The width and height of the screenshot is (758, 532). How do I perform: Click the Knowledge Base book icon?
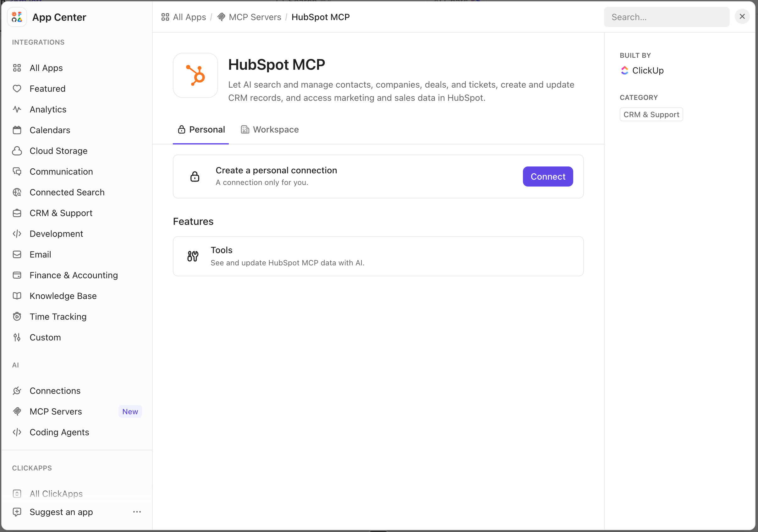click(17, 296)
